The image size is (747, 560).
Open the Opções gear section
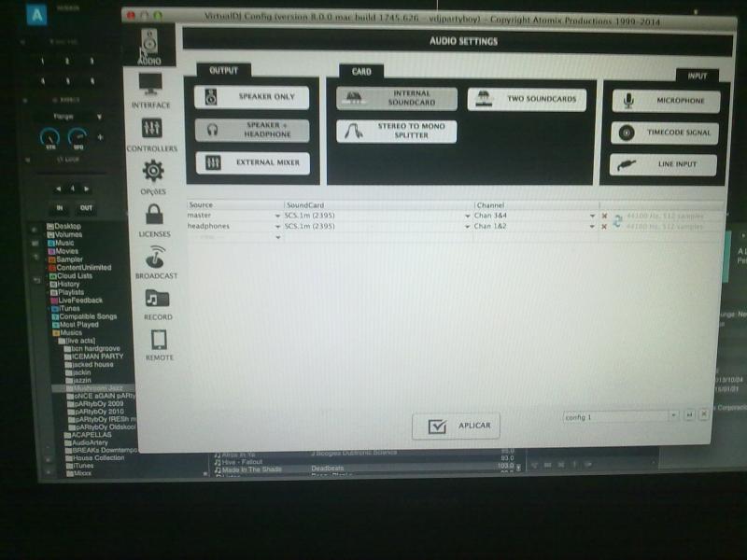(153, 177)
